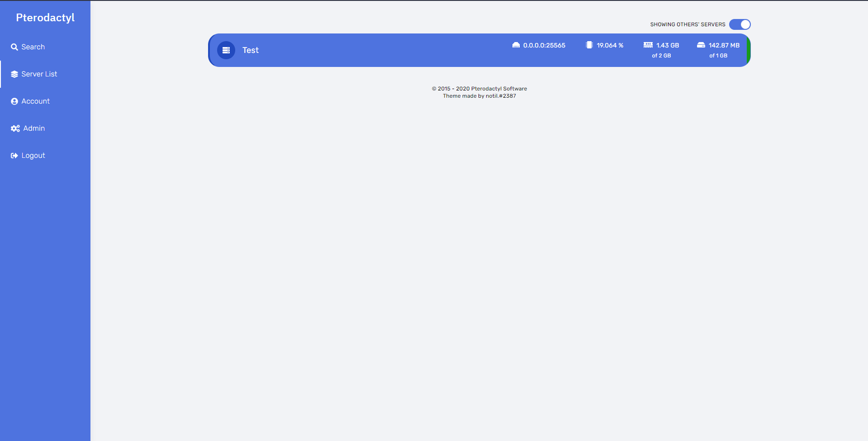This screenshot has height=441, width=868.
Task: Click the green status bar on Test server
Action: (749, 50)
